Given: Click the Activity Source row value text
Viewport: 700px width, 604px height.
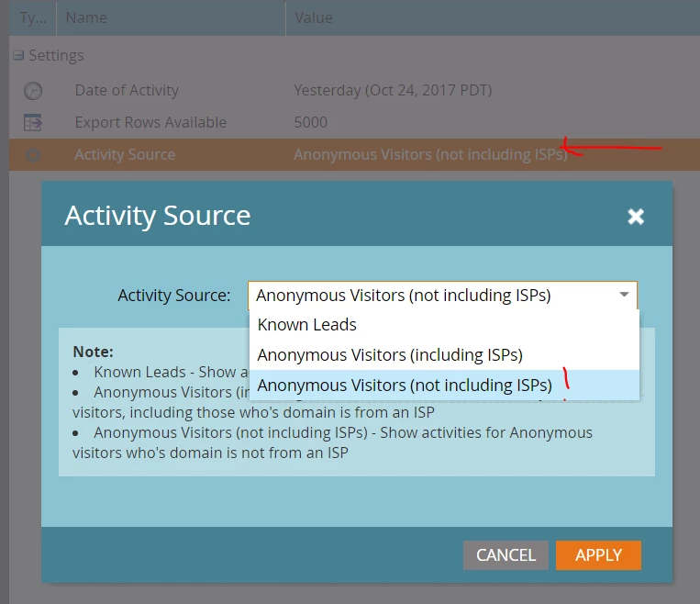Looking at the screenshot, I should 430,154.
